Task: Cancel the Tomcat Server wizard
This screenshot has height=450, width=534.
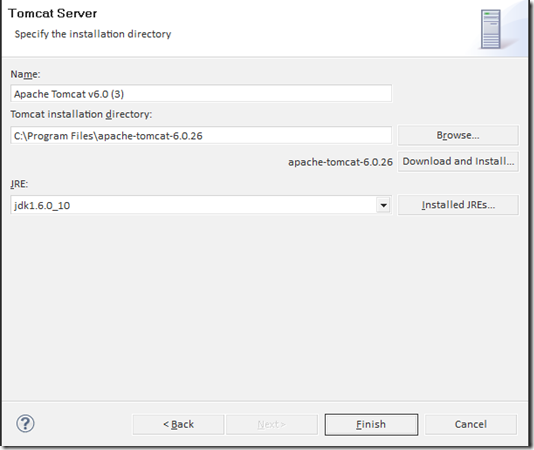Action: point(471,424)
